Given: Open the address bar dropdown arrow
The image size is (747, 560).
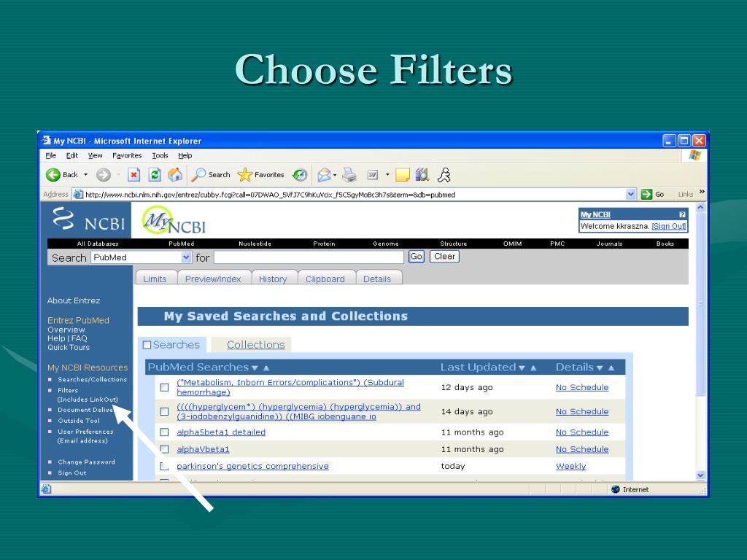Looking at the screenshot, I should 631,194.
